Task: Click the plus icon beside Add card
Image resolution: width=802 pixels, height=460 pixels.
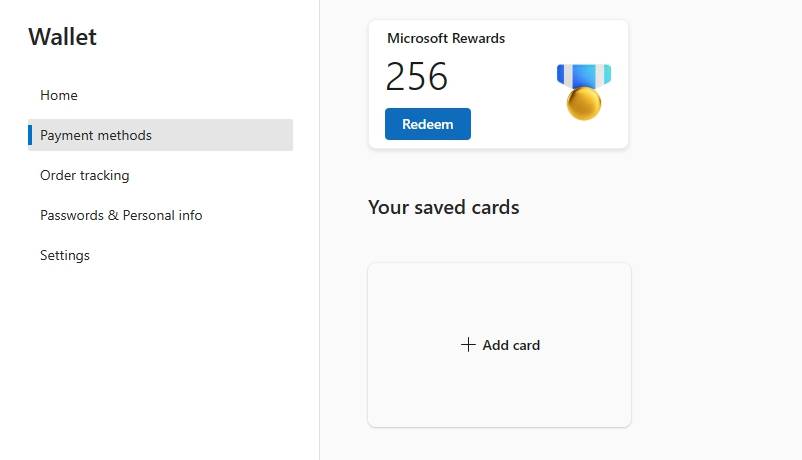Action: pyautogui.click(x=468, y=345)
